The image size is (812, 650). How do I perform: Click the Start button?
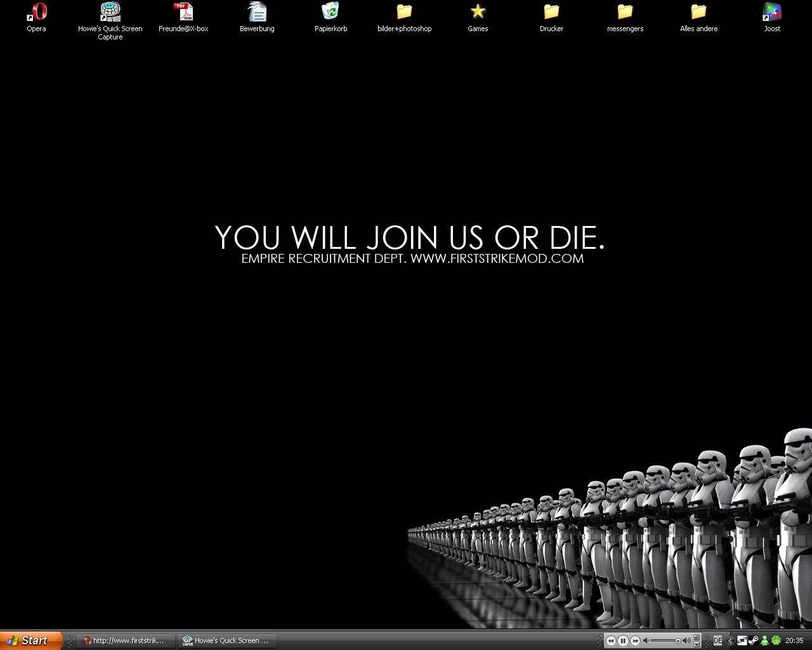(x=30, y=640)
